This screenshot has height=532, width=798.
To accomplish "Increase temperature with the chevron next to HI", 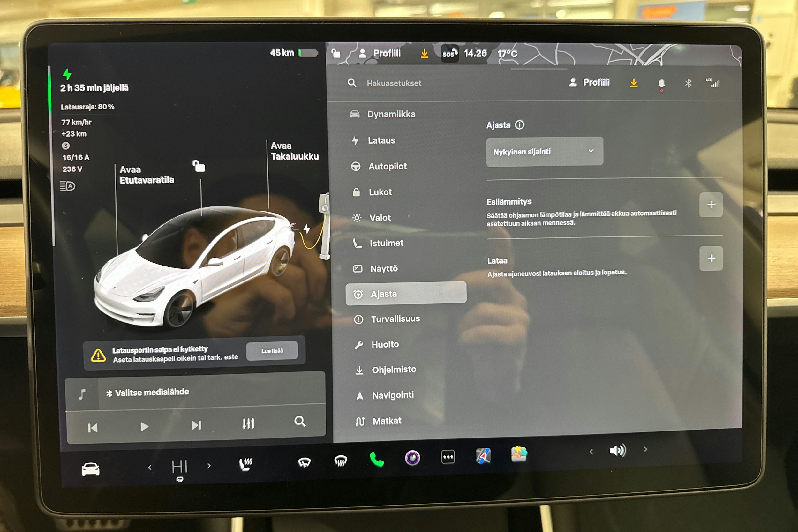I will [209, 467].
